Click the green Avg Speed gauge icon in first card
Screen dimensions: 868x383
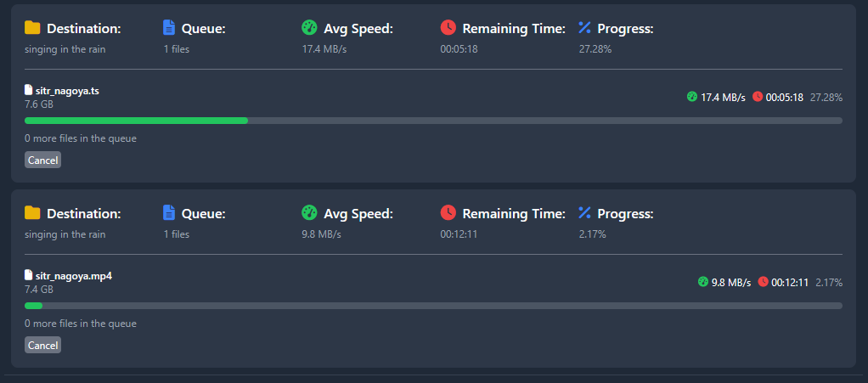click(x=309, y=28)
